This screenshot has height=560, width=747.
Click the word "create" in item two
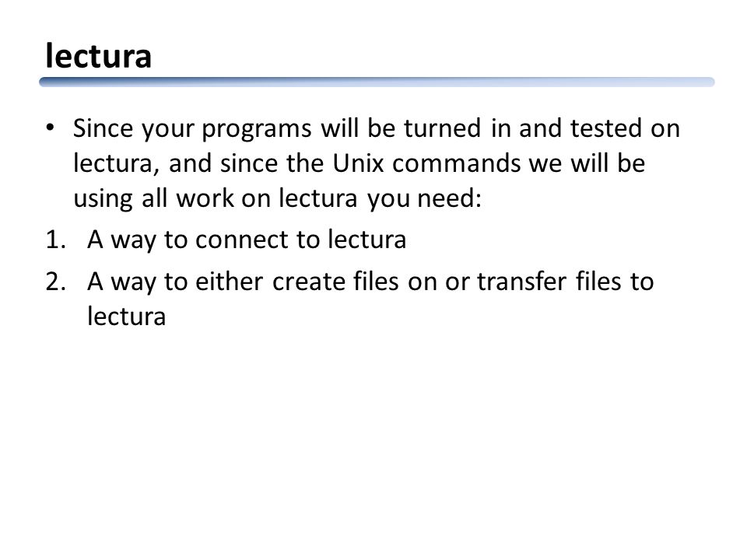[309, 282]
